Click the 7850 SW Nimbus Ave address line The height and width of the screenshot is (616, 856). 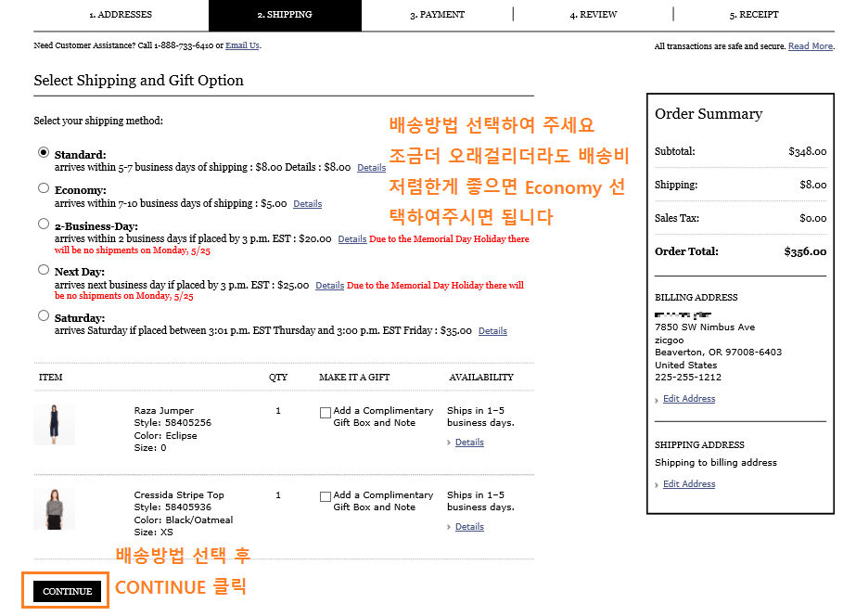pyautogui.click(x=705, y=327)
